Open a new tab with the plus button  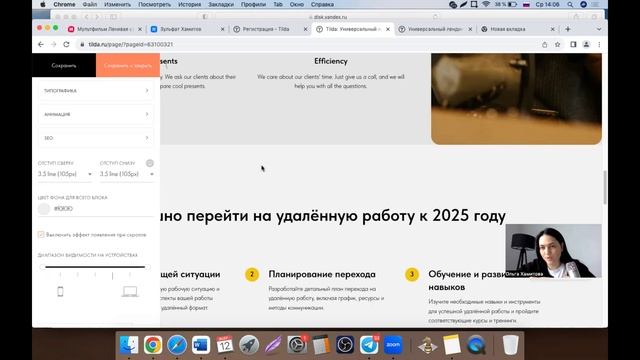[568, 29]
